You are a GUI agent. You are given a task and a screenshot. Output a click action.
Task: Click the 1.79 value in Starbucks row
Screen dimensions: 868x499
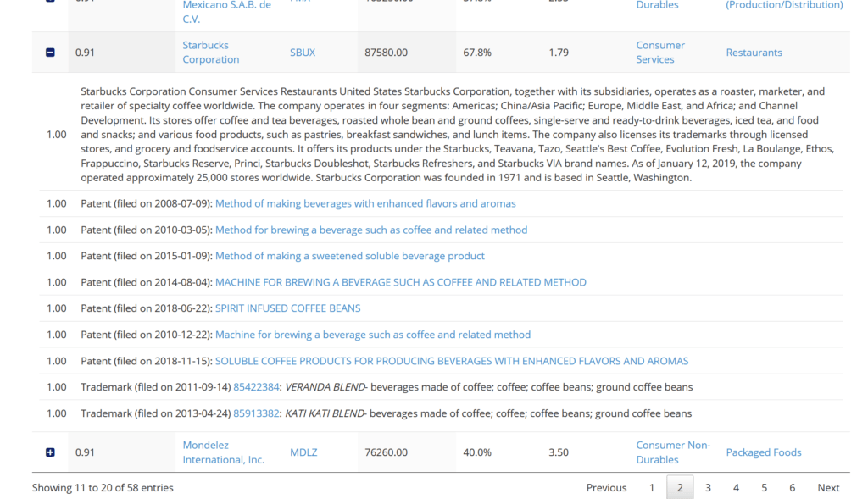tap(559, 53)
